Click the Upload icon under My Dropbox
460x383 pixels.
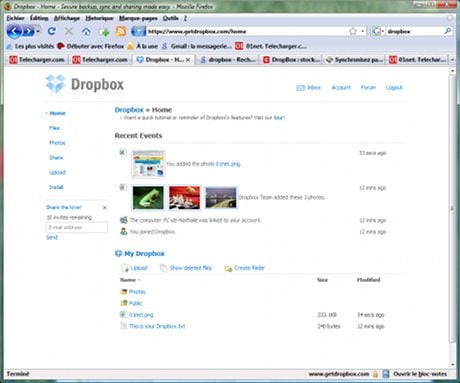point(125,268)
